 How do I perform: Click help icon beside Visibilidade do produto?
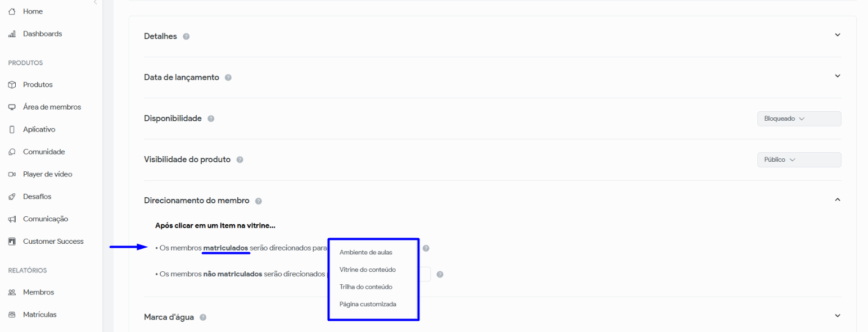pos(240,160)
